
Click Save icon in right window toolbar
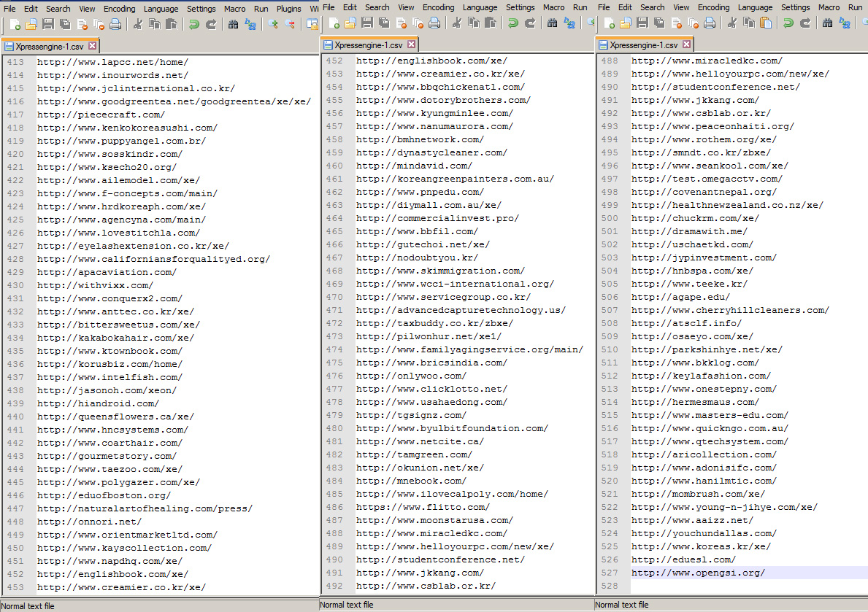pyautogui.click(x=642, y=23)
